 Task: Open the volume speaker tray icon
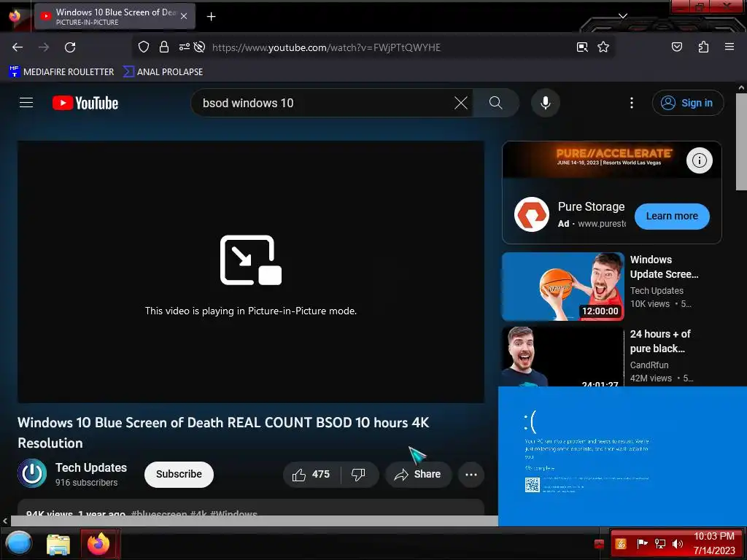point(677,544)
